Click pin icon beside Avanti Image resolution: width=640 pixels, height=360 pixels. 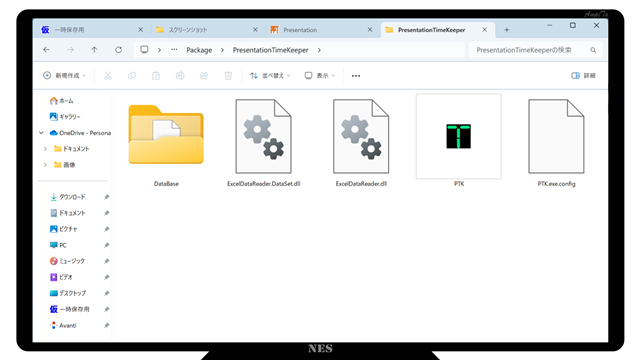click(x=106, y=325)
